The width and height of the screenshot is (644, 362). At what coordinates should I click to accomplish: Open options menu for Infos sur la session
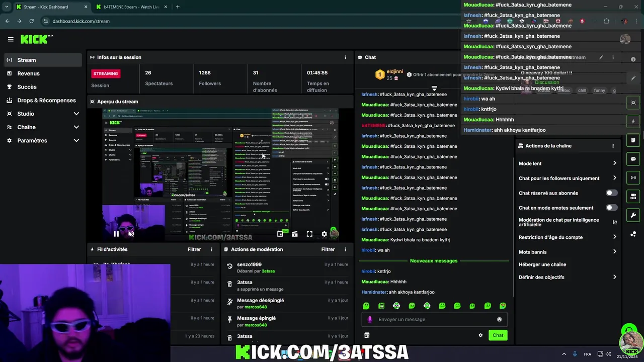345,57
